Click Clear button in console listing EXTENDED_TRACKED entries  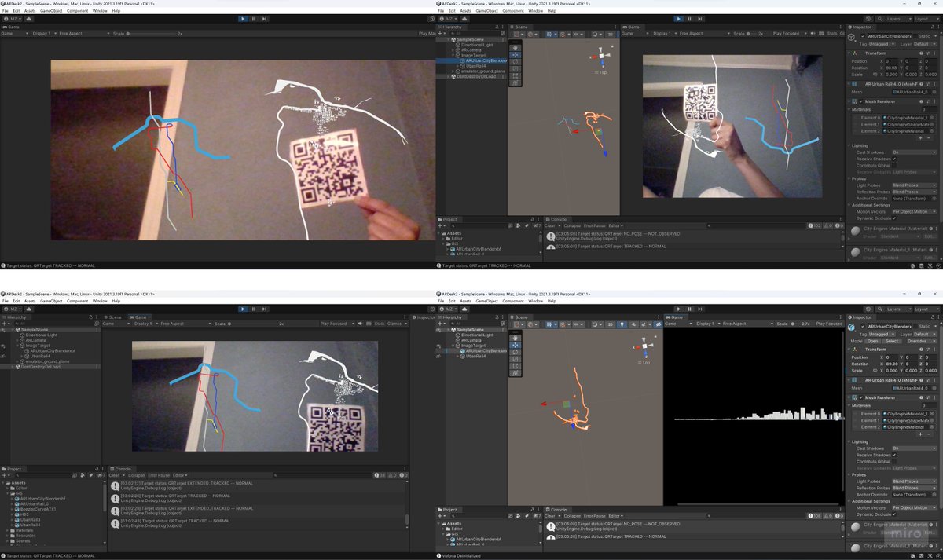tap(114, 475)
